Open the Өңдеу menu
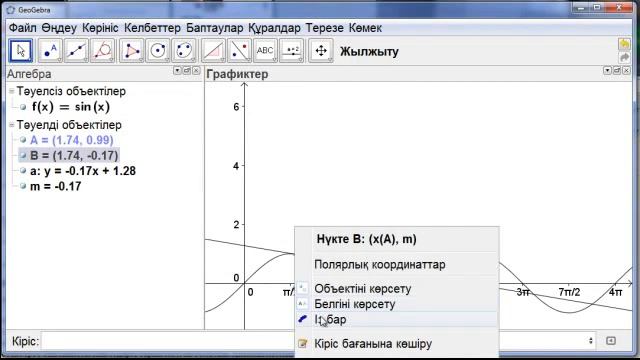640x360 pixels. pyautogui.click(x=59, y=28)
